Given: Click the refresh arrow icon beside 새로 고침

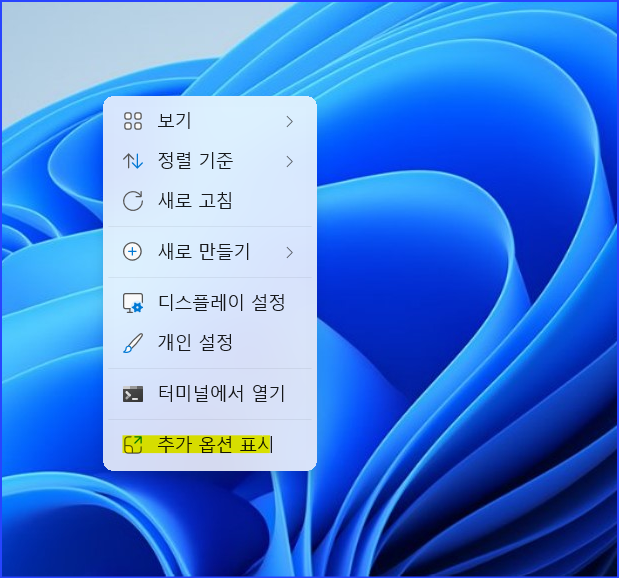Looking at the screenshot, I should (x=133, y=201).
